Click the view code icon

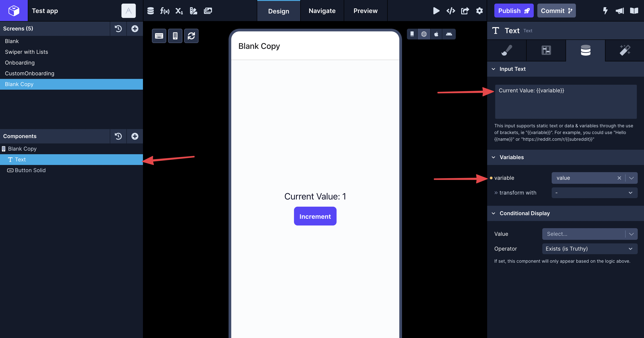click(x=450, y=11)
